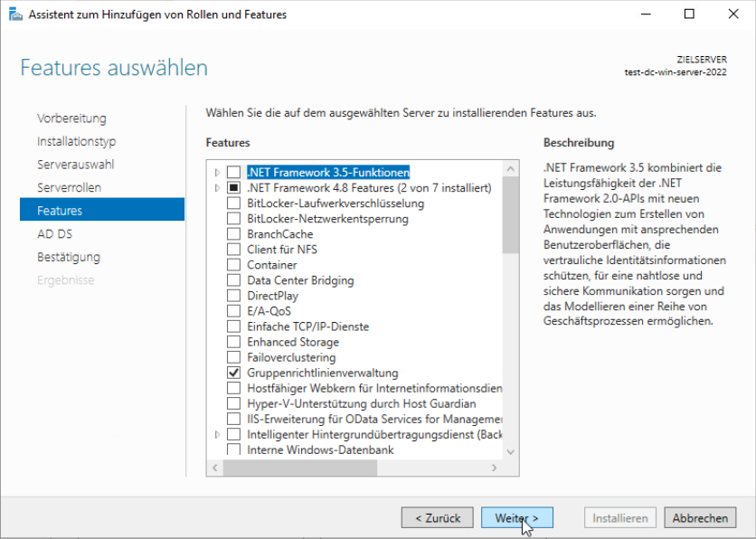Expand the .NET Framework 4.8 Features node
Image resolution: width=756 pixels, height=539 pixels.
pyautogui.click(x=217, y=187)
